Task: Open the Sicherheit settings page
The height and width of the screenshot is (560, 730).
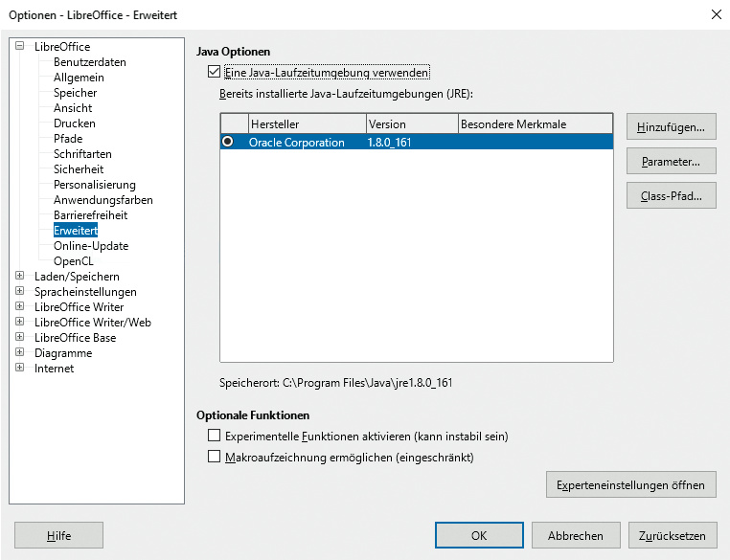Action: (79, 169)
